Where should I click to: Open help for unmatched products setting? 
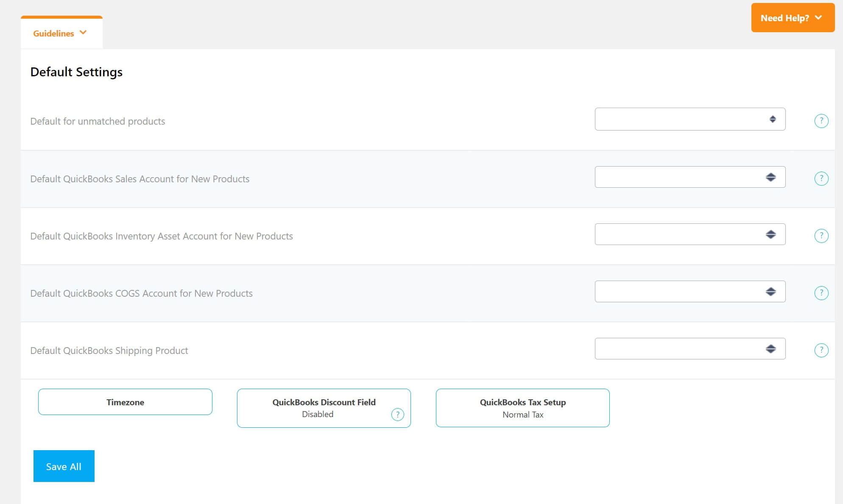(822, 121)
